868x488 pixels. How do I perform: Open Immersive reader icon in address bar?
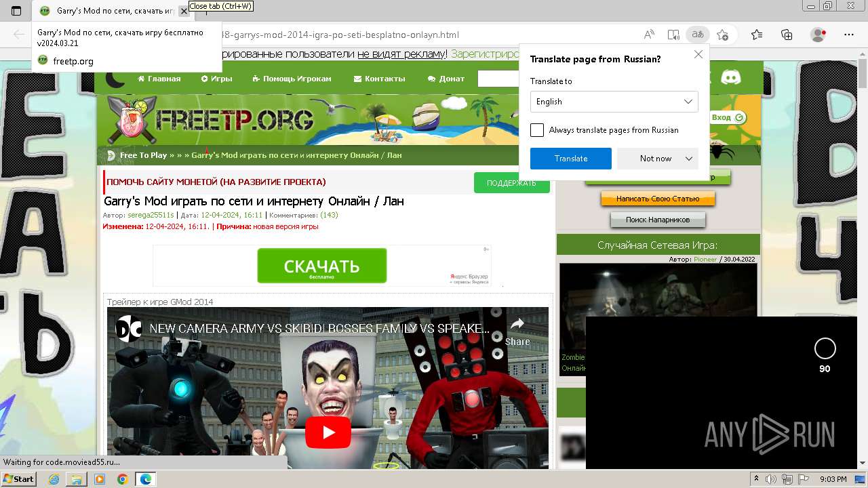[x=673, y=35]
